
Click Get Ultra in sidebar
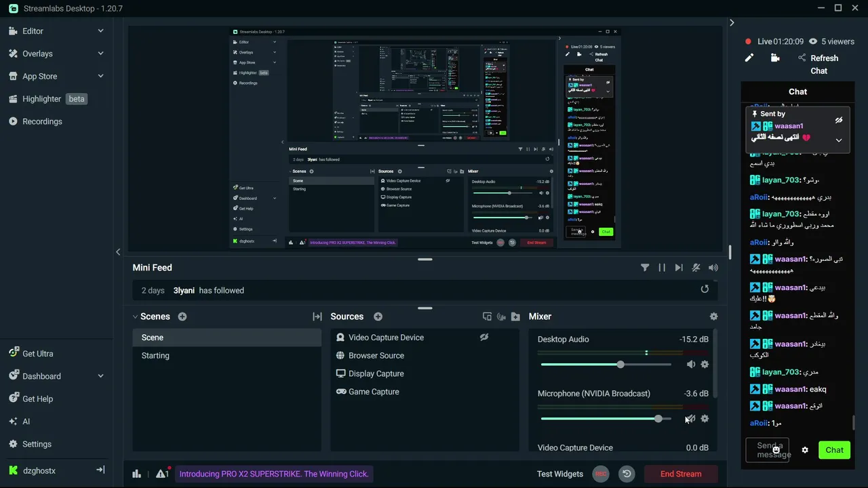pyautogui.click(x=37, y=354)
